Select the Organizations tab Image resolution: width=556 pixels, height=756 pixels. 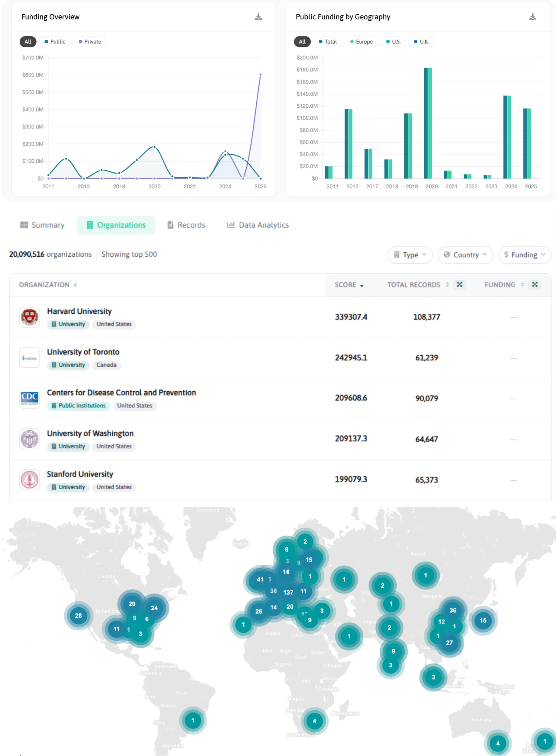point(116,225)
